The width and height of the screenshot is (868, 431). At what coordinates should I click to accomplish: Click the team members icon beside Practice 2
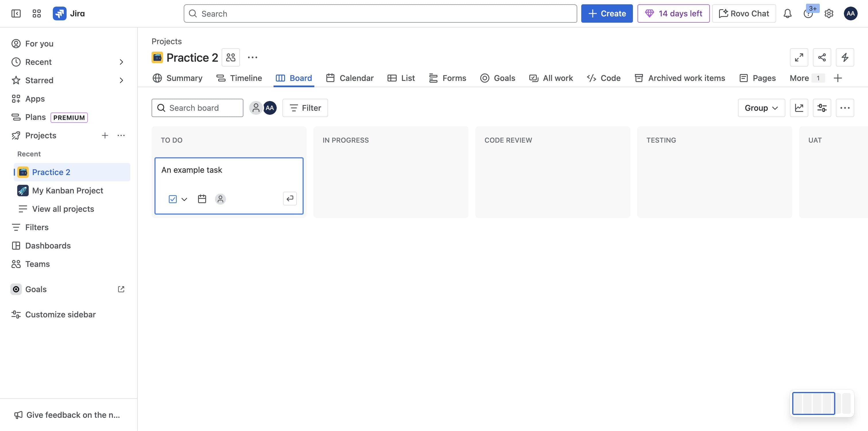(x=231, y=57)
